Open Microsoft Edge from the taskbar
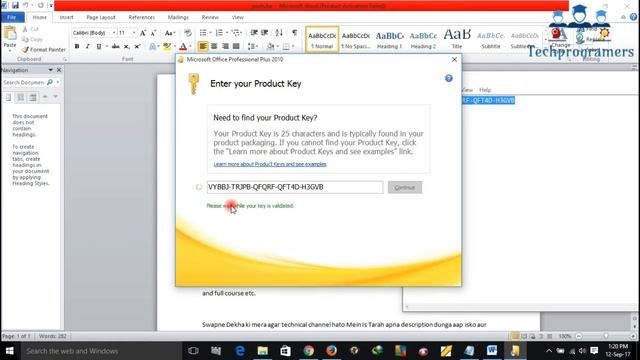The image size is (640, 360). click(x=240, y=351)
